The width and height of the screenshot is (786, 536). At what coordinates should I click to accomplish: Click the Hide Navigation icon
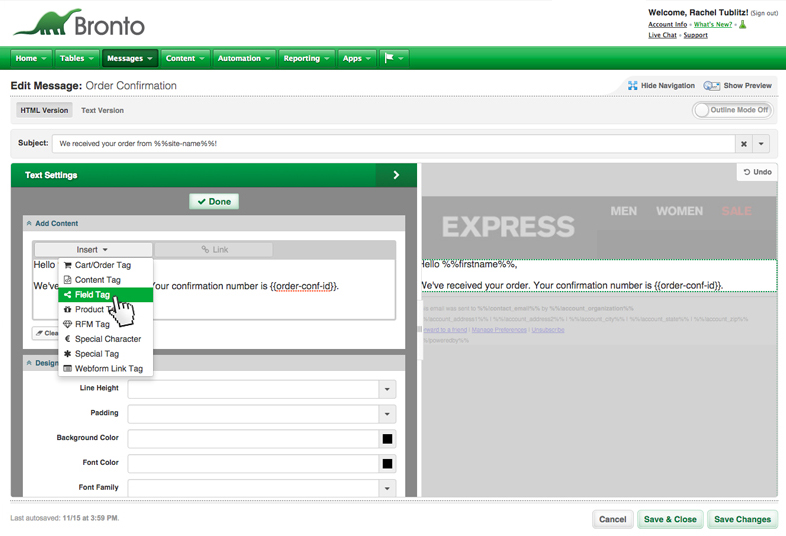633,86
